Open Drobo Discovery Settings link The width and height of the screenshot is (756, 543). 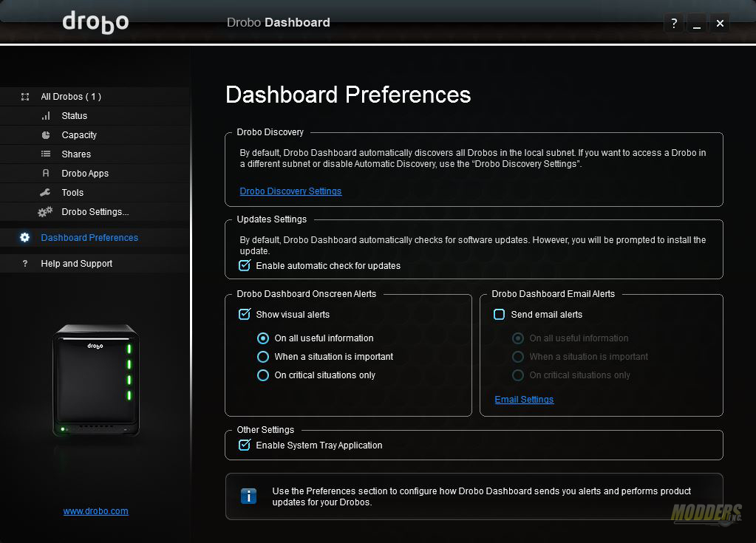(x=290, y=191)
